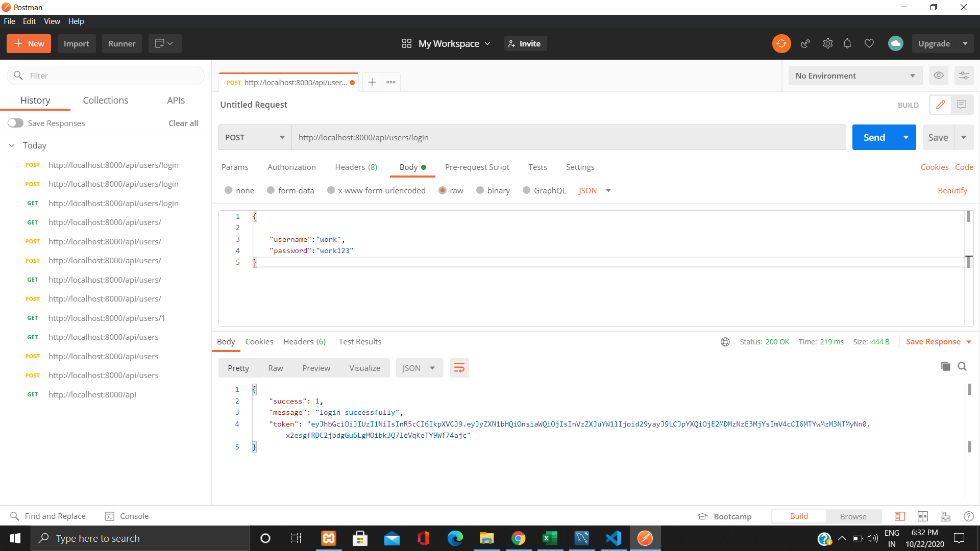
Task: Expand the No Environment dropdown
Action: point(855,76)
